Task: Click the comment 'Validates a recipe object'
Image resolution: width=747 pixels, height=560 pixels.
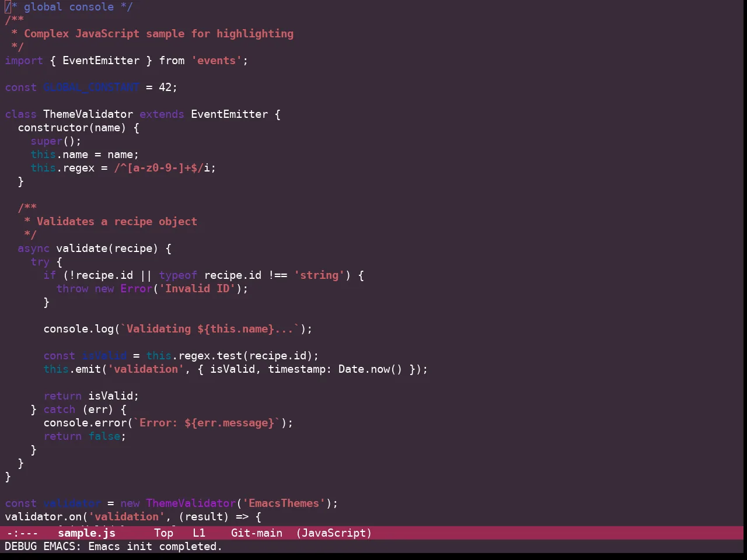Action: [117, 222]
